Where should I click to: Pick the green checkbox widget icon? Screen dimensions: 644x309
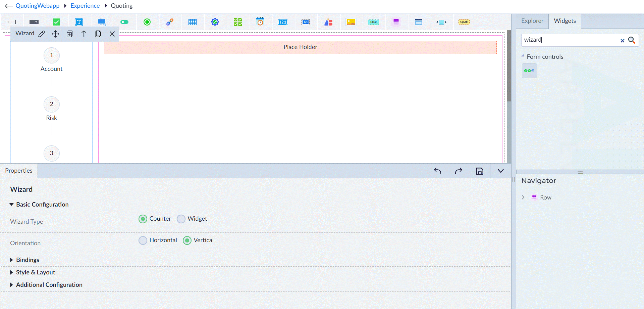coord(57,22)
